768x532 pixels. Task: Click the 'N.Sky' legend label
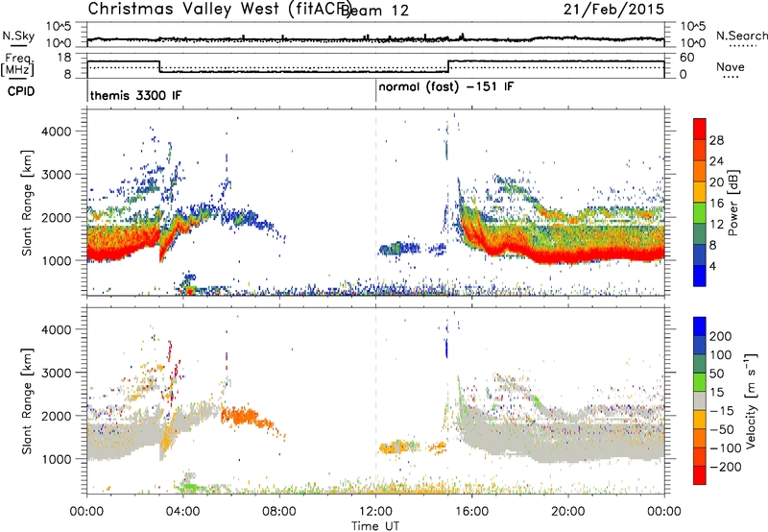point(18,36)
